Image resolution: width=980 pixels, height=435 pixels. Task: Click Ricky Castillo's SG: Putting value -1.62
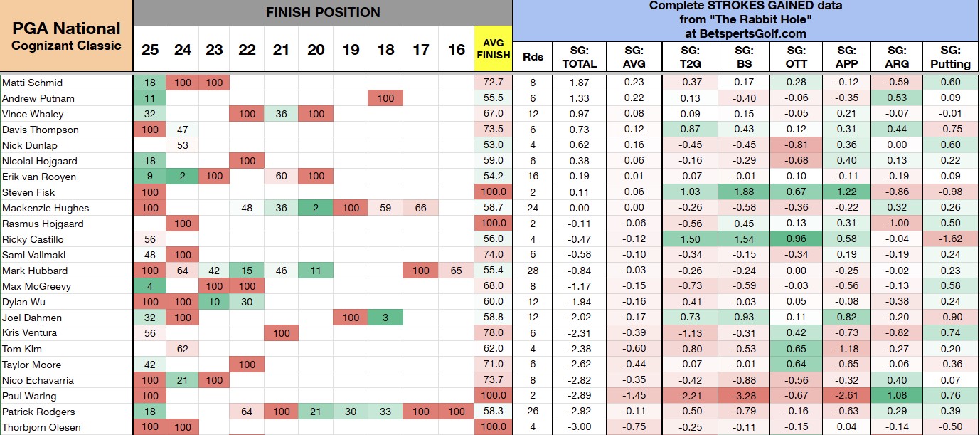point(950,239)
